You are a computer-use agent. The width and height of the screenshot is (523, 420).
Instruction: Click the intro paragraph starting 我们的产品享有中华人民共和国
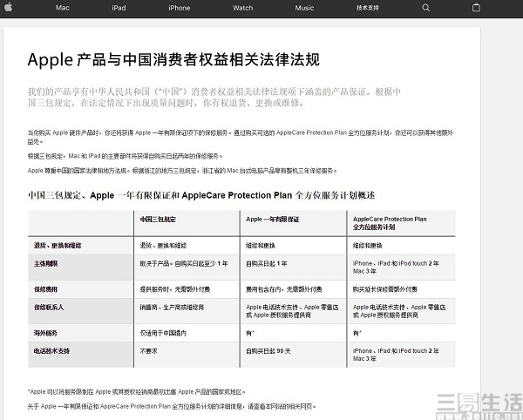(214, 97)
